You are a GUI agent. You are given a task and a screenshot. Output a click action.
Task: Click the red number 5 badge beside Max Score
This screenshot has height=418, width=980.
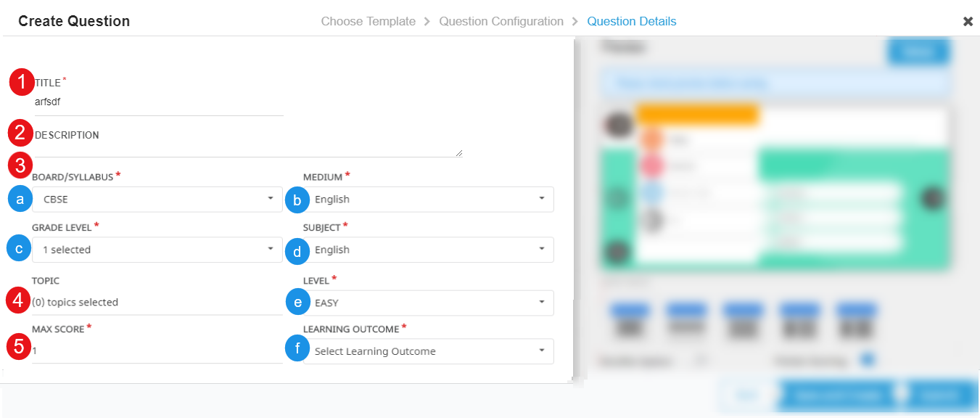coord(18,346)
